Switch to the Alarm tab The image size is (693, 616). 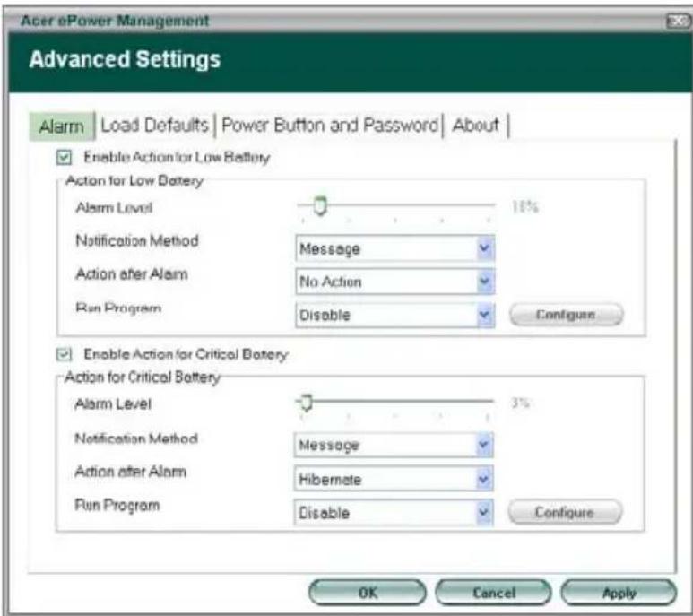click(x=62, y=126)
